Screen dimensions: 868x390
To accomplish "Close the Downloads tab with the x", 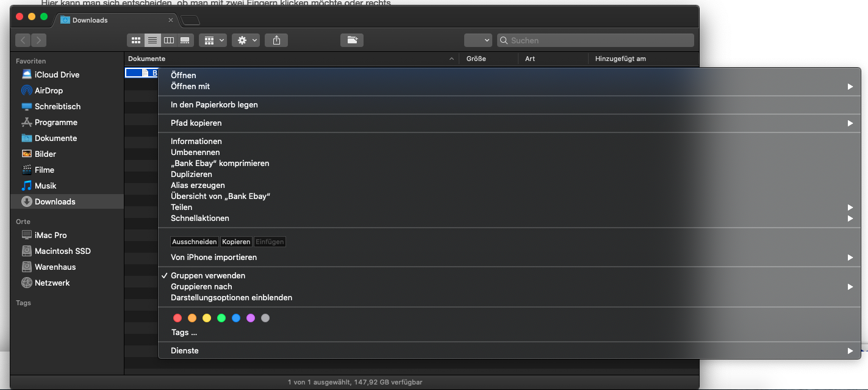I will (x=170, y=20).
